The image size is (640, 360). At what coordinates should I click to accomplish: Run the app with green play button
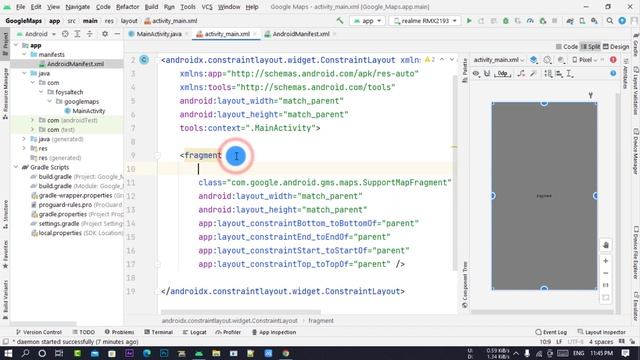pyautogui.click(x=469, y=20)
